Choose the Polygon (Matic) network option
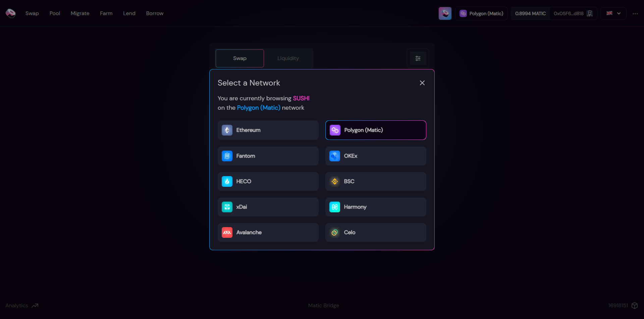644x319 pixels. point(376,130)
